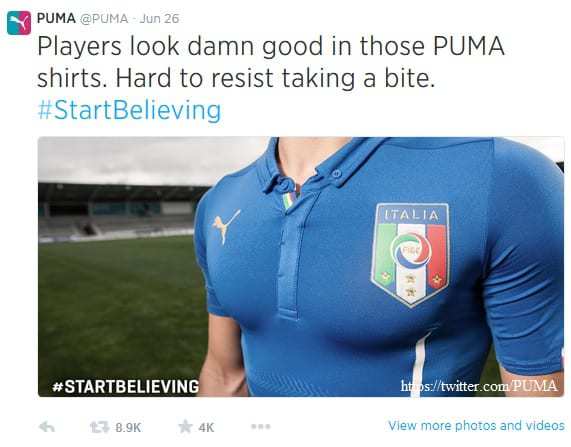The image size is (571, 447).
Task: Open the PUMA display name profile link
Action: click(56, 18)
